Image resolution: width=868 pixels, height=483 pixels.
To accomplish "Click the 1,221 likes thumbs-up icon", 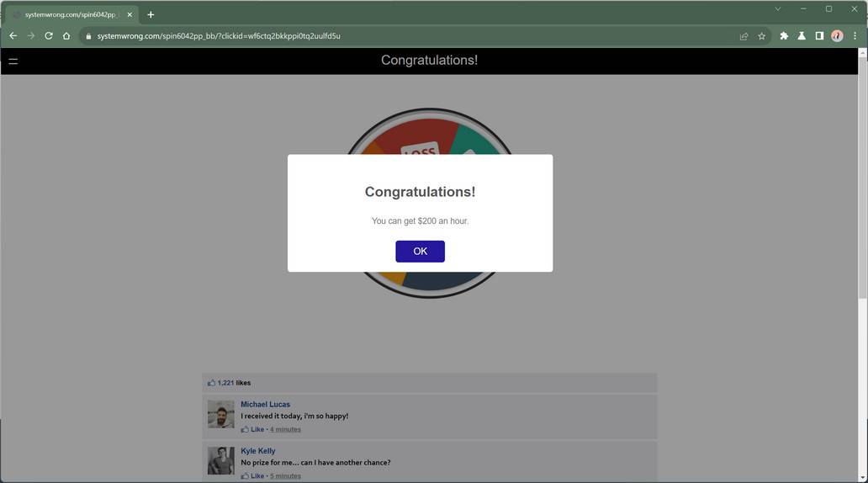I will 211,383.
